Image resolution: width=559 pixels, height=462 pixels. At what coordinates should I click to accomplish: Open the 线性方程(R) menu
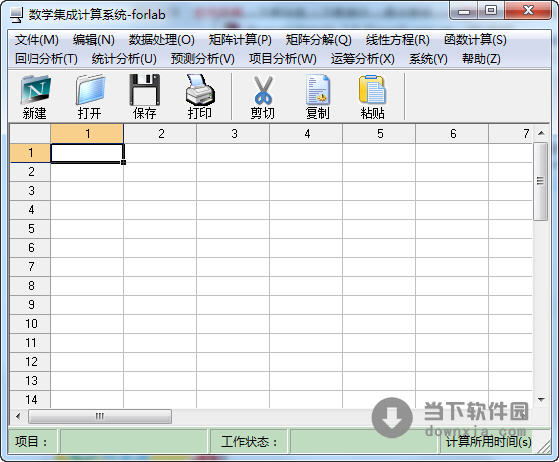click(398, 40)
